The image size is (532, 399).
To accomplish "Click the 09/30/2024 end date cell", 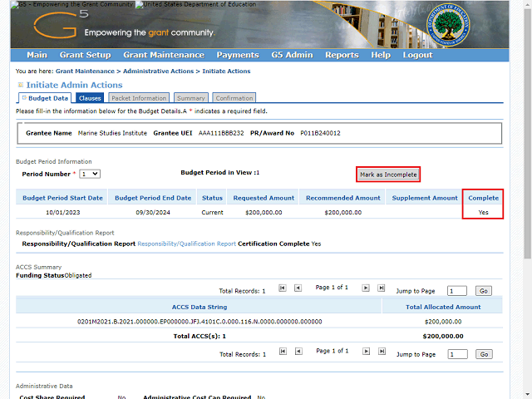I will click(x=153, y=213).
